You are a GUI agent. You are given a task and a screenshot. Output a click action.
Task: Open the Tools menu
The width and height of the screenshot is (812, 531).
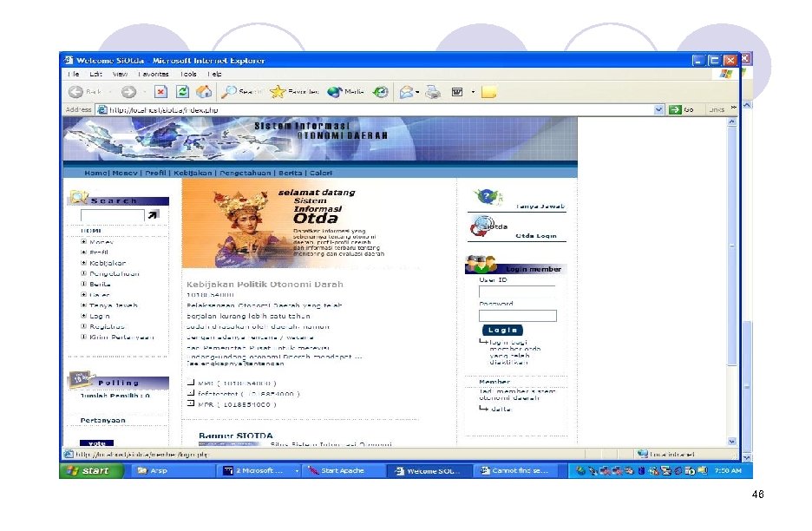tap(188, 74)
